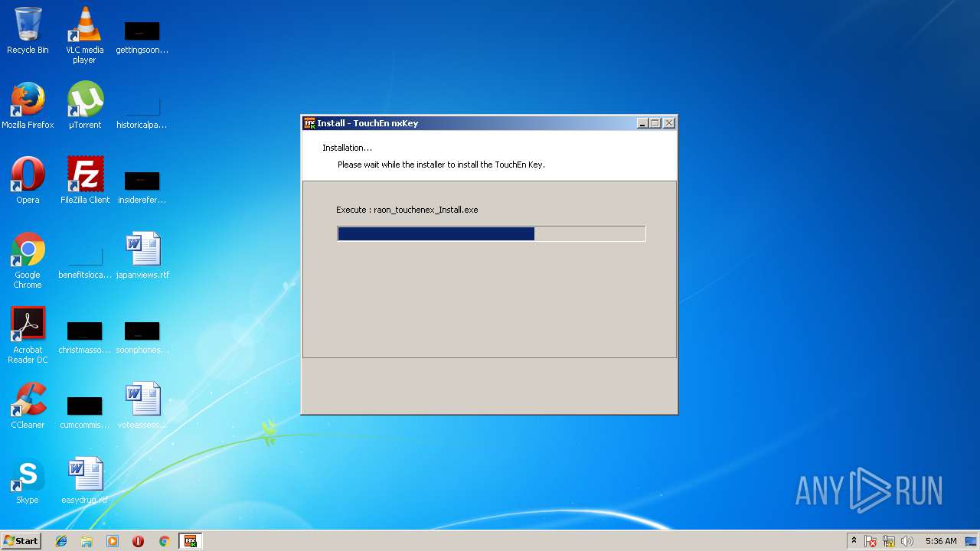Viewport: 980px width, 551px height.
Task: Select the christmasso desktop file
Action: (x=84, y=337)
